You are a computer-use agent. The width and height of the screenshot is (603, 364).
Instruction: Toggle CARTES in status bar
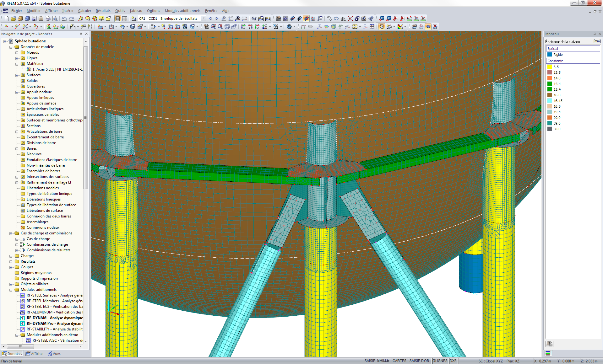399,361
